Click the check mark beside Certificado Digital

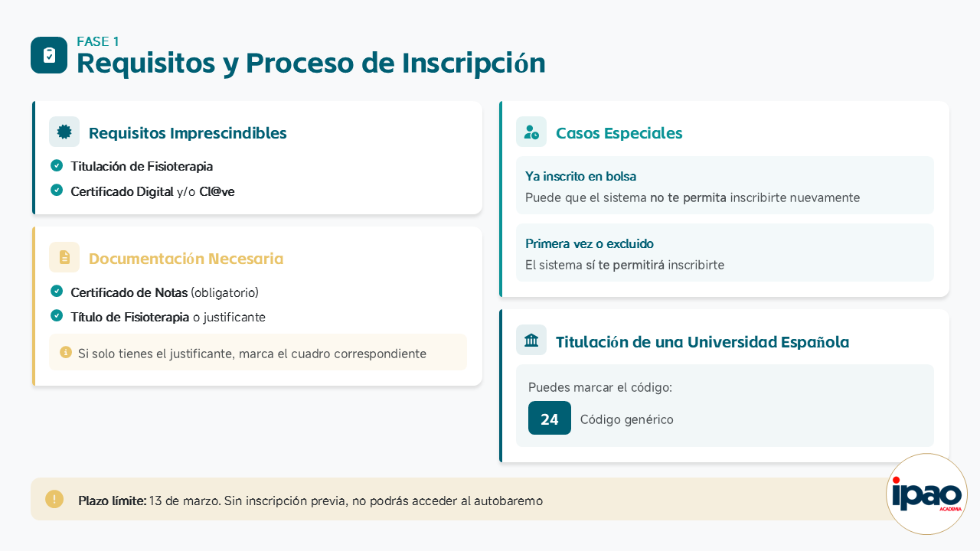coord(57,190)
